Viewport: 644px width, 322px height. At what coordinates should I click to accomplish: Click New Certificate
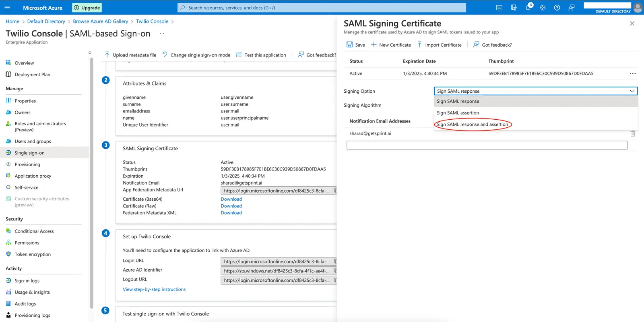point(391,45)
